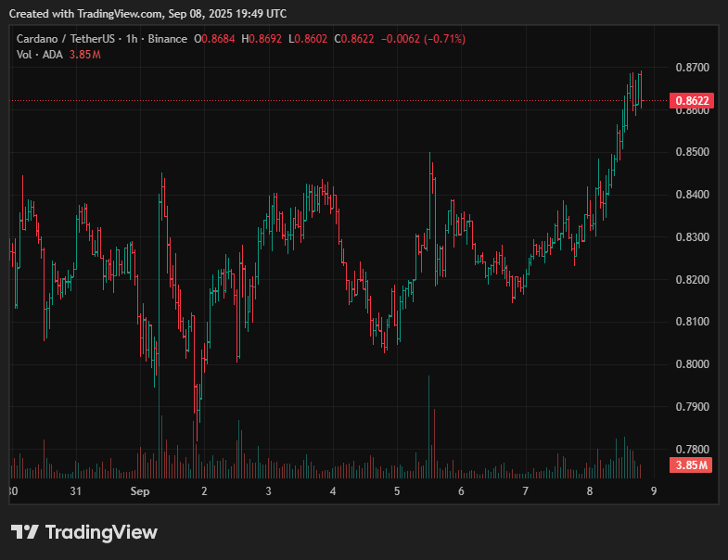The image size is (728, 560).
Task: Click the 0.8700 price axis label
Action: pyautogui.click(x=690, y=68)
